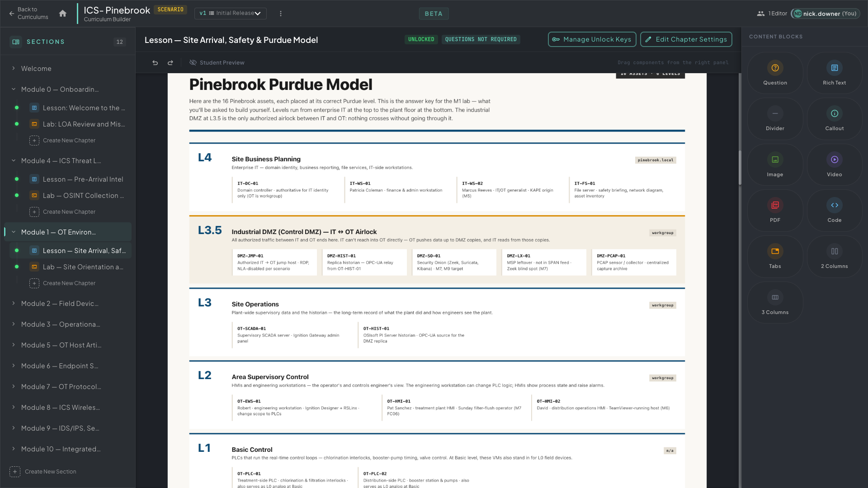Click the OT-SCADA-01 asset card

click(x=293, y=335)
